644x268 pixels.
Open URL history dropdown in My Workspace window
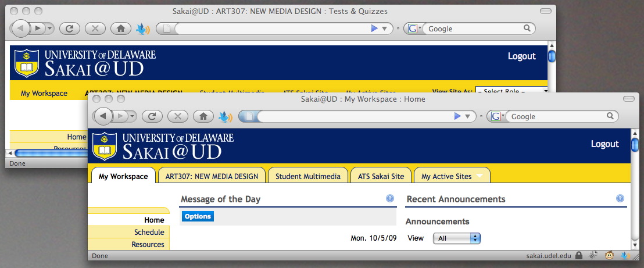tap(467, 117)
